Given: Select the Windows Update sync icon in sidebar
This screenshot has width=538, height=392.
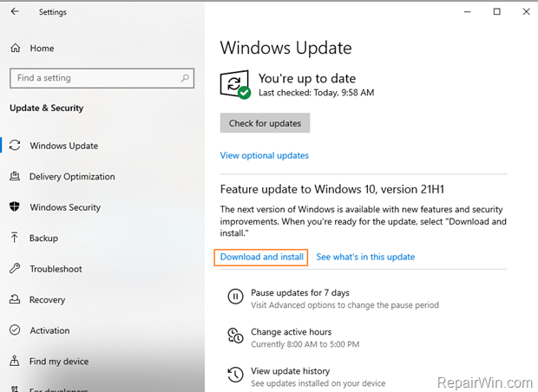Looking at the screenshot, I should [15, 146].
